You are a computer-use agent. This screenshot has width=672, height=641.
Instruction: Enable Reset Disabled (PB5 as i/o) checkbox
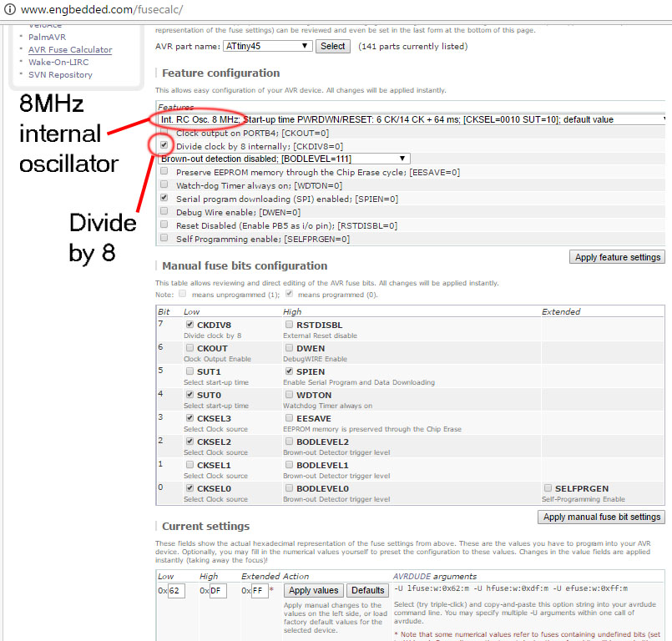click(164, 225)
